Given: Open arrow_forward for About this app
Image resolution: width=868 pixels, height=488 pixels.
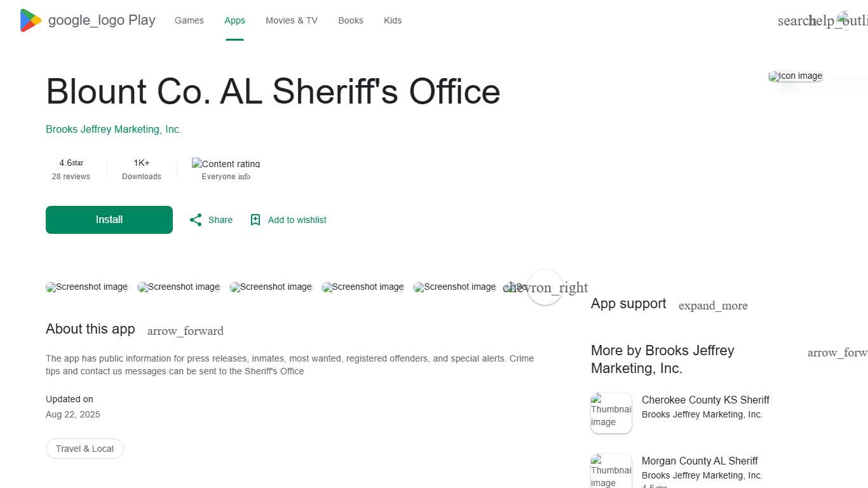Looking at the screenshot, I should [185, 330].
